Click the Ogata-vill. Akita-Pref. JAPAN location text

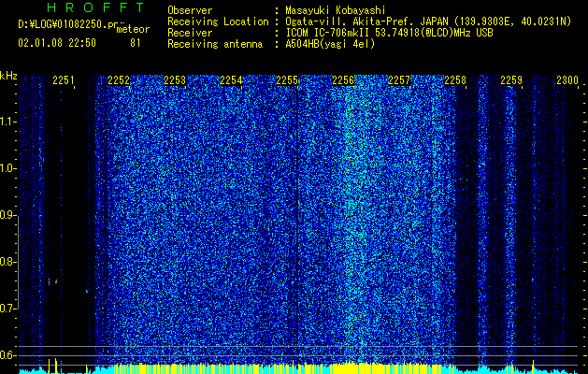point(428,22)
